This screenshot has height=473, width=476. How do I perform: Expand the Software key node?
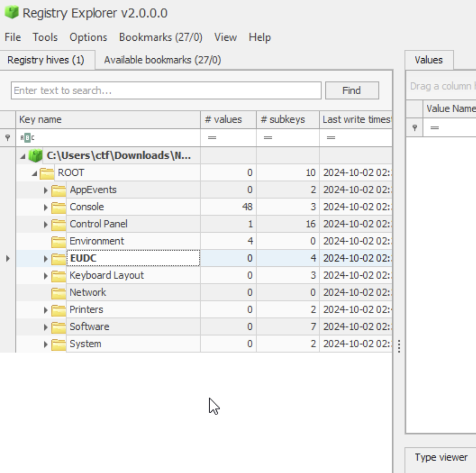(46, 327)
